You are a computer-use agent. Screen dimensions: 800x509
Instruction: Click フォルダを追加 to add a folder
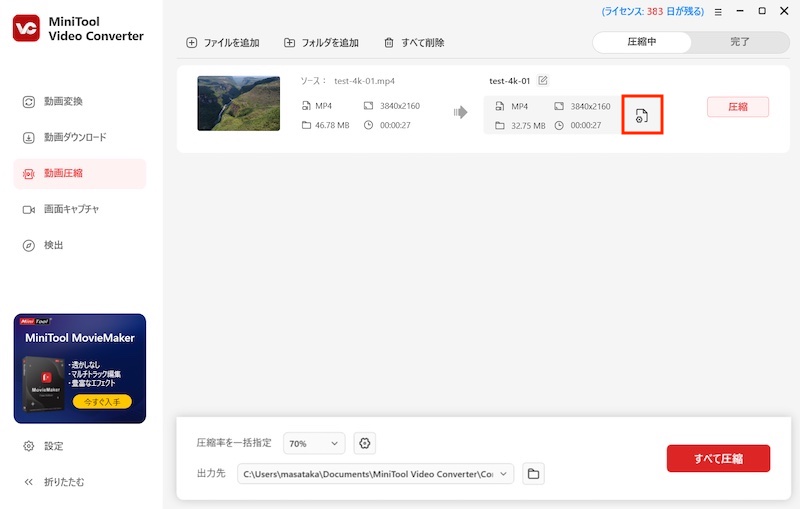pyautogui.click(x=321, y=43)
